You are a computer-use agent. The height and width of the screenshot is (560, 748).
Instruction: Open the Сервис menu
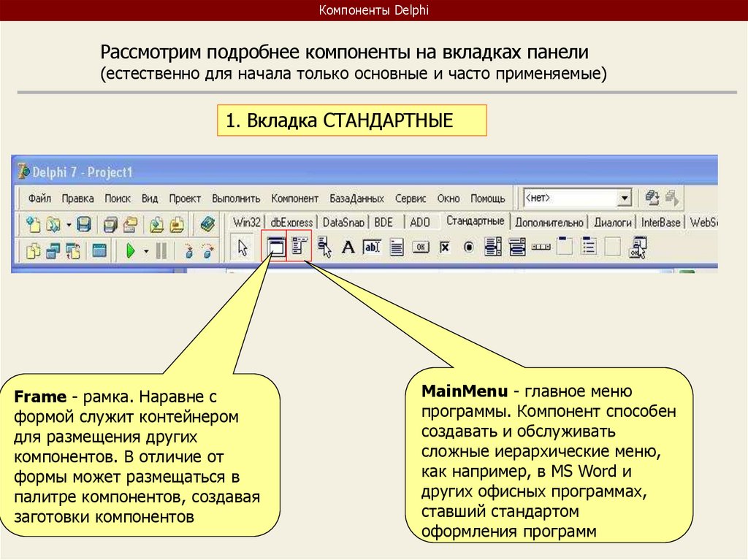(411, 198)
